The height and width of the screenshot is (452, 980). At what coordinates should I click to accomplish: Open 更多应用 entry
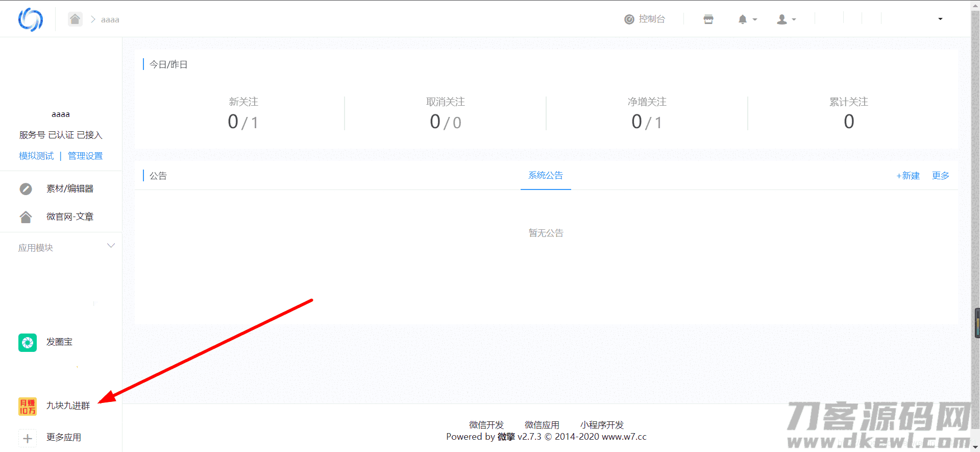pyautogui.click(x=64, y=438)
